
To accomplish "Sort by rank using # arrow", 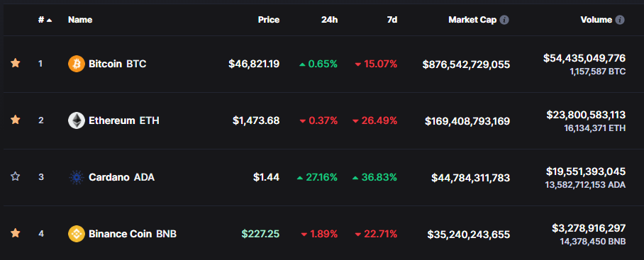I will tap(45, 20).
